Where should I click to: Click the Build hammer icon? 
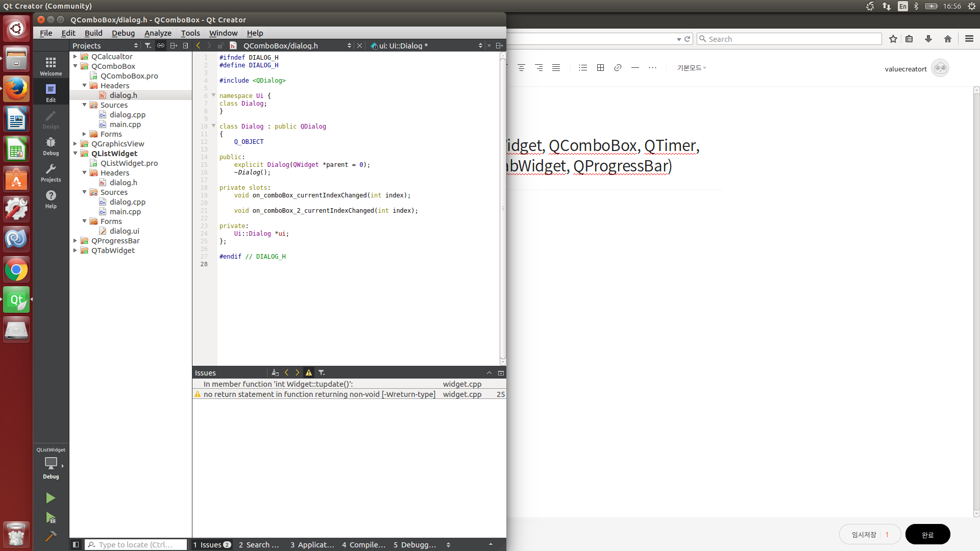tap(51, 536)
